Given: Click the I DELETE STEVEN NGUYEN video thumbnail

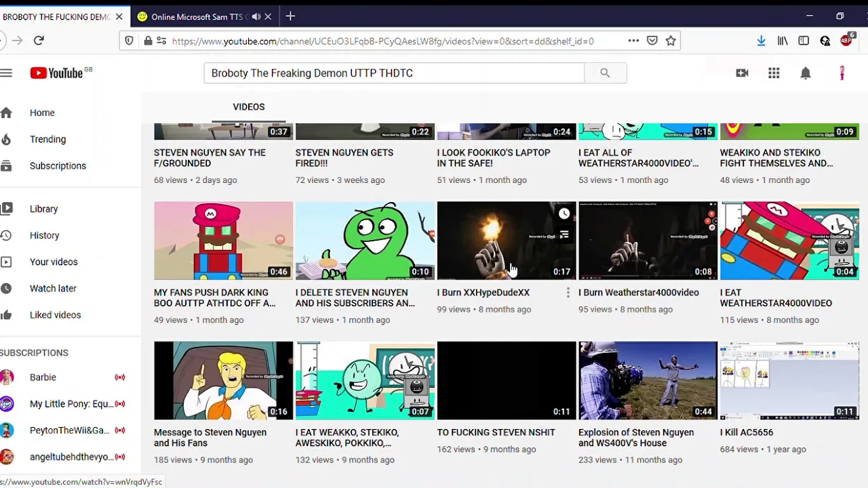Looking at the screenshot, I should click(365, 241).
